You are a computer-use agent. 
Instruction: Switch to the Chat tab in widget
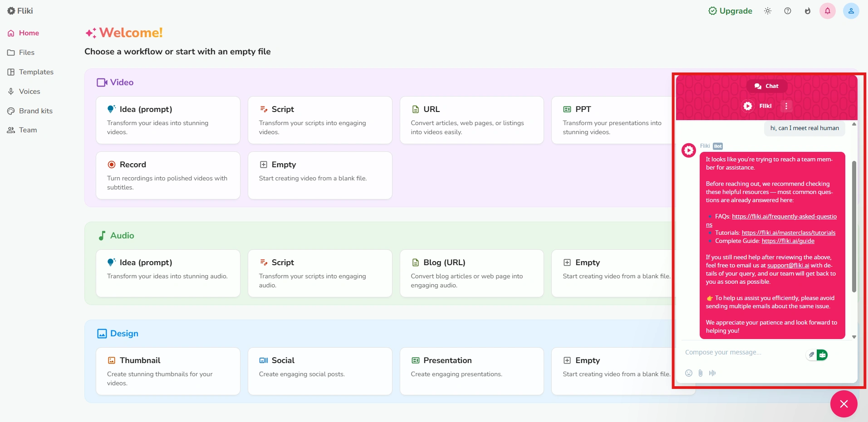click(x=767, y=86)
